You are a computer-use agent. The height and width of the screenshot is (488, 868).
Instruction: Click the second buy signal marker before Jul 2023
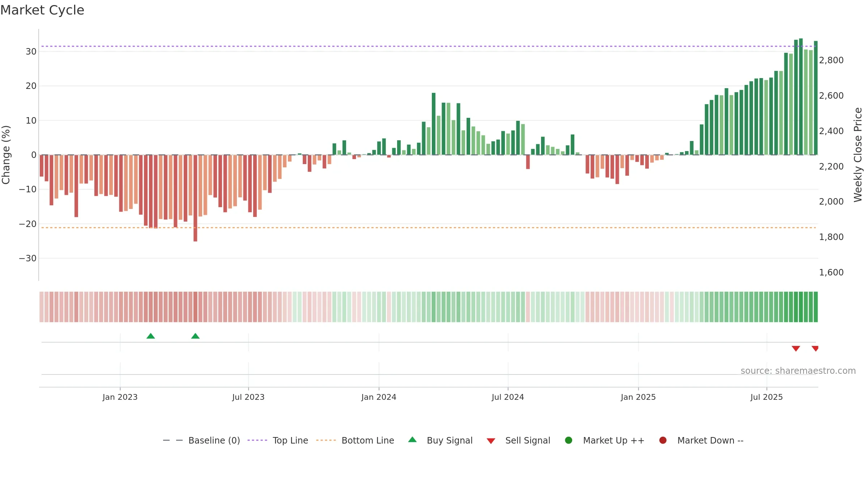195,336
